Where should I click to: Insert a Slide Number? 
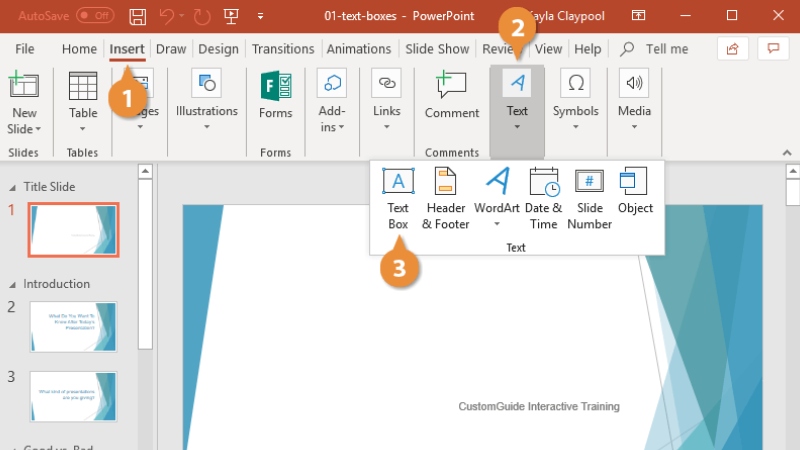(589, 198)
